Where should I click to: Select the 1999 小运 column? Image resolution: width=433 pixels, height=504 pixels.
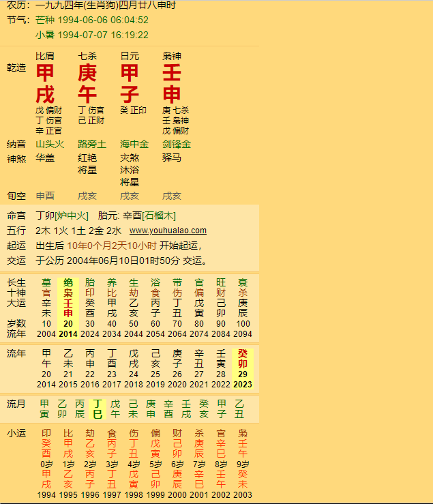155,464
